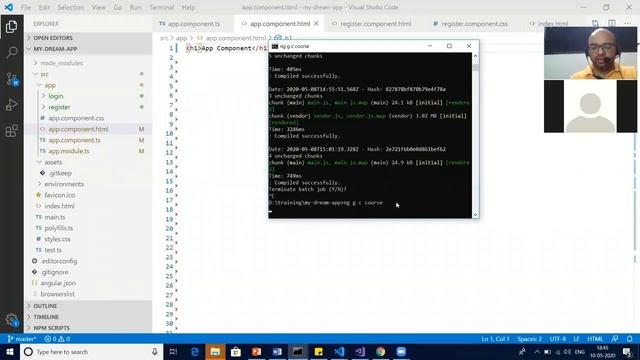Open the Search view in activity bar
Screen dimensions: 640x360
click(11, 52)
